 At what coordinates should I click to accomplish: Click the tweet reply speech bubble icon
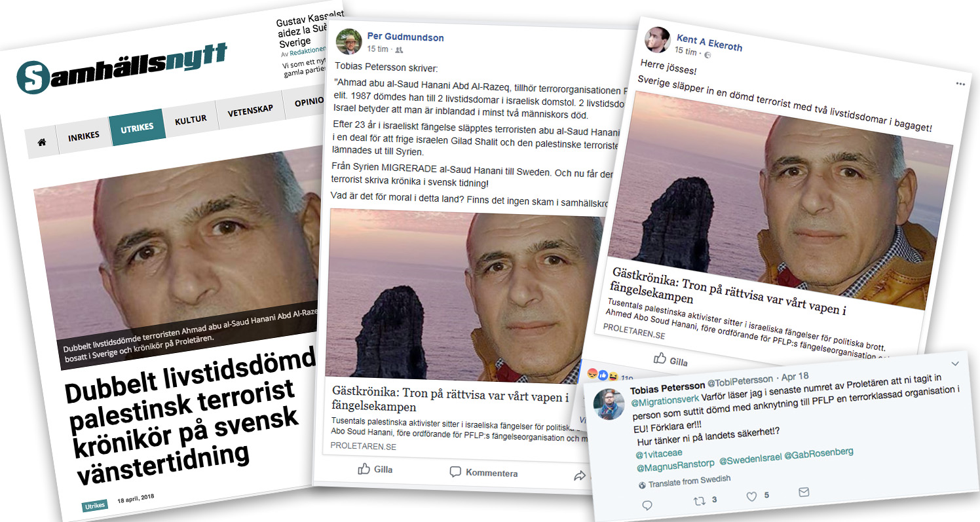647,505
